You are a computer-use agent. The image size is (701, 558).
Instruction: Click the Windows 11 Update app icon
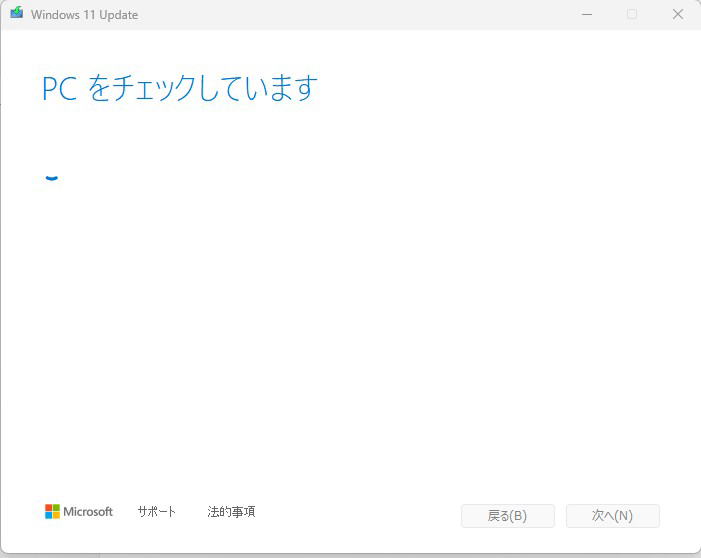(x=17, y=13)
